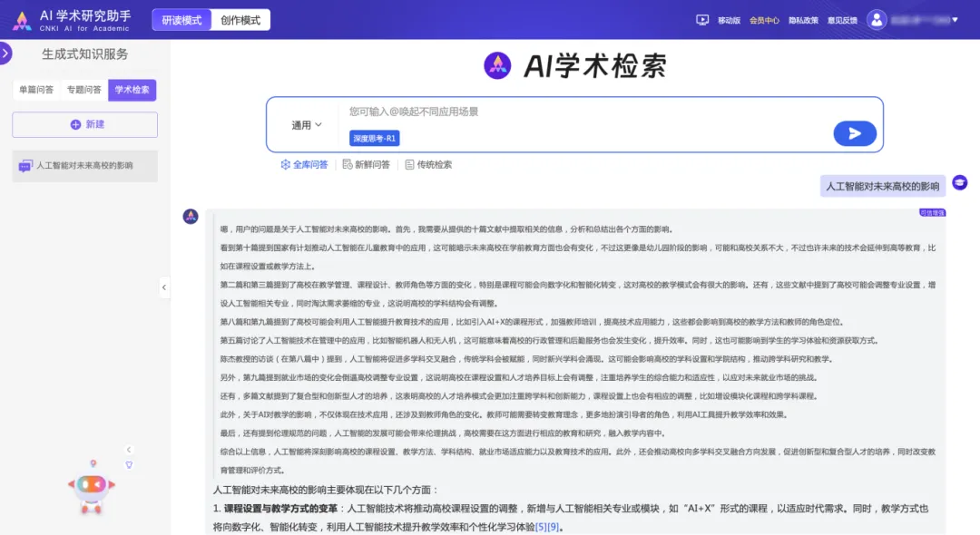Viewport: 980px width, 535px height.
Task: Click the chat bubble icon in history item
Action: [25, 166]
